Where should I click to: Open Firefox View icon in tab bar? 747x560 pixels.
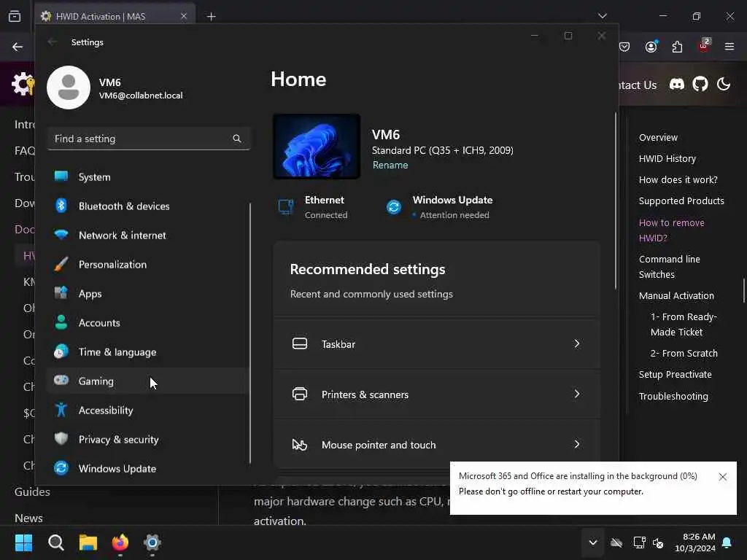[x=15, y=16]
